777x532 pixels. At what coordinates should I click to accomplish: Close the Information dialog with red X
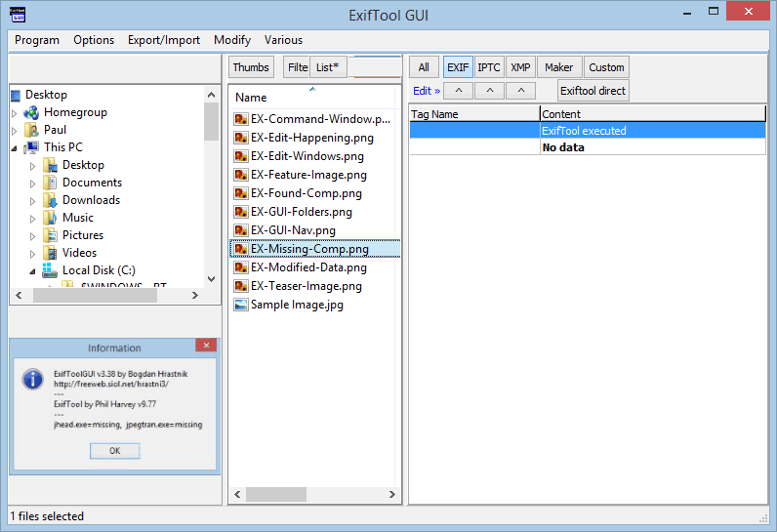[205, 346]
